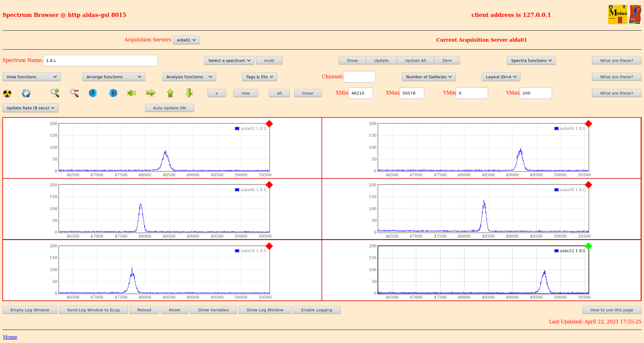Click the blue double up-arrow icon
Screen dimensions: 644x343
click(113, 93)
